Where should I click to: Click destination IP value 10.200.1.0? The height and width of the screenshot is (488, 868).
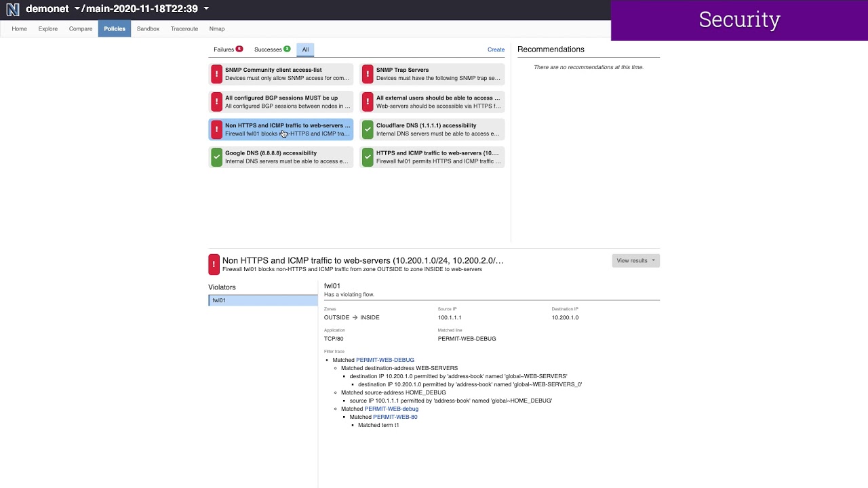[565, 317]
